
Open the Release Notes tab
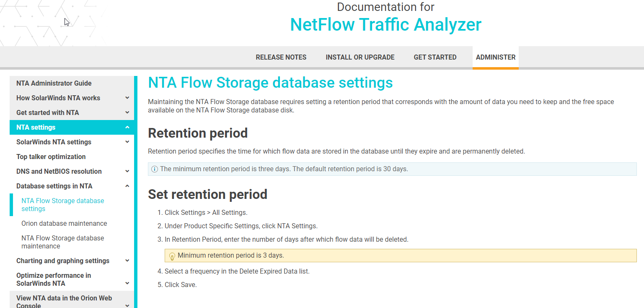[x=281, y=57]
